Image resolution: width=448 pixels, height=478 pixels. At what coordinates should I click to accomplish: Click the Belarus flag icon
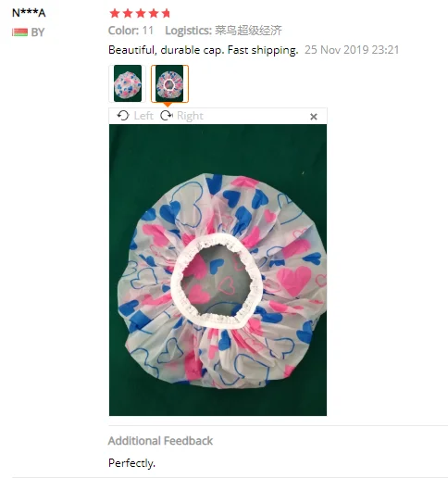[19, 32]
